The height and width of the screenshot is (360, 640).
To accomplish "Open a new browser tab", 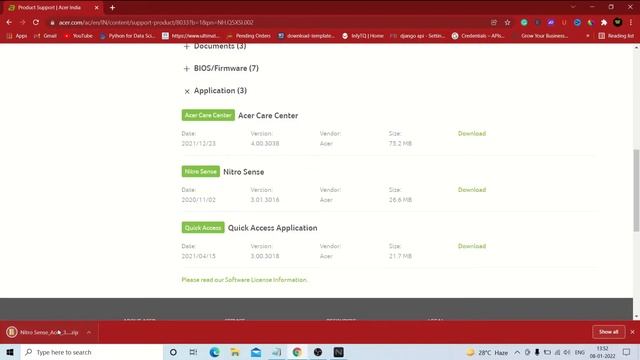I will [x=112, y=7].
